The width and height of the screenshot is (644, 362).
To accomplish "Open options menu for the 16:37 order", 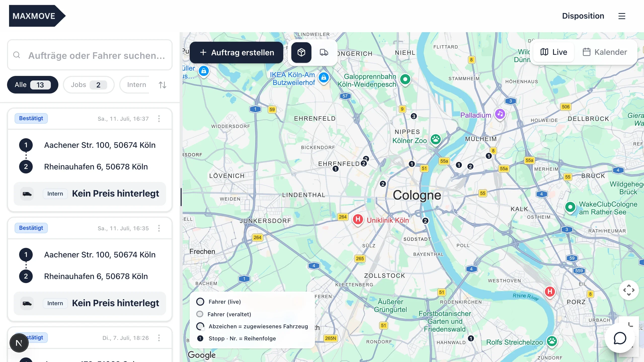I will [x=159, y=119].
